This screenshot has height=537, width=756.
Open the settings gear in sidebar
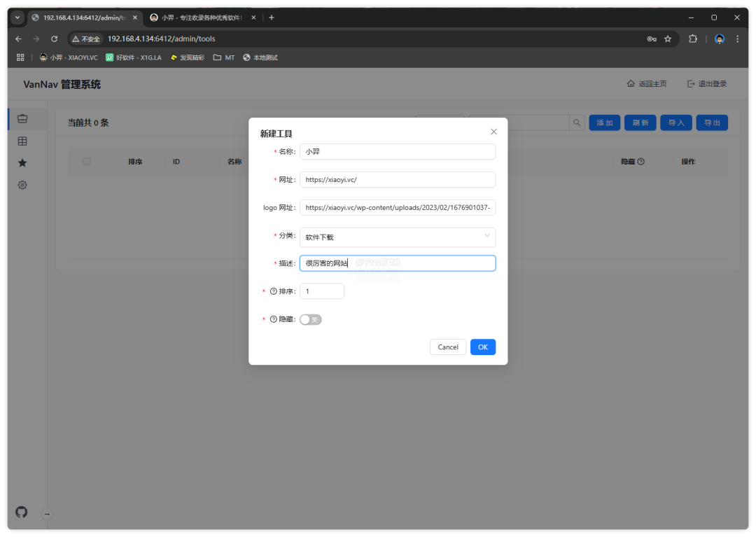pos(22,185)
